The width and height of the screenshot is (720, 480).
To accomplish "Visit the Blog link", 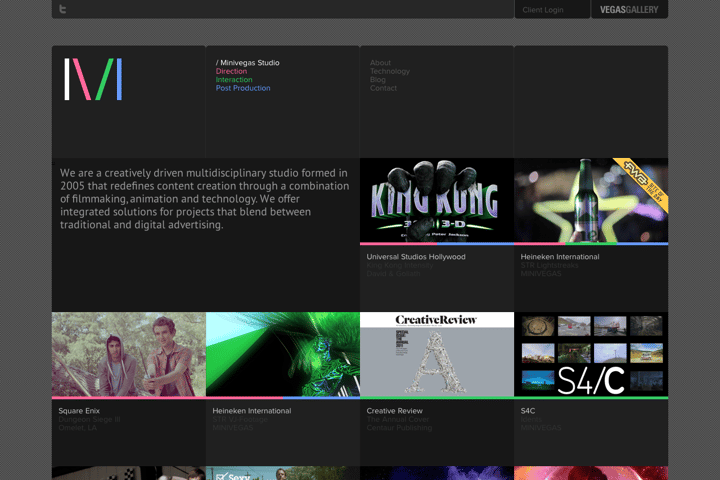I will (378, 79).
